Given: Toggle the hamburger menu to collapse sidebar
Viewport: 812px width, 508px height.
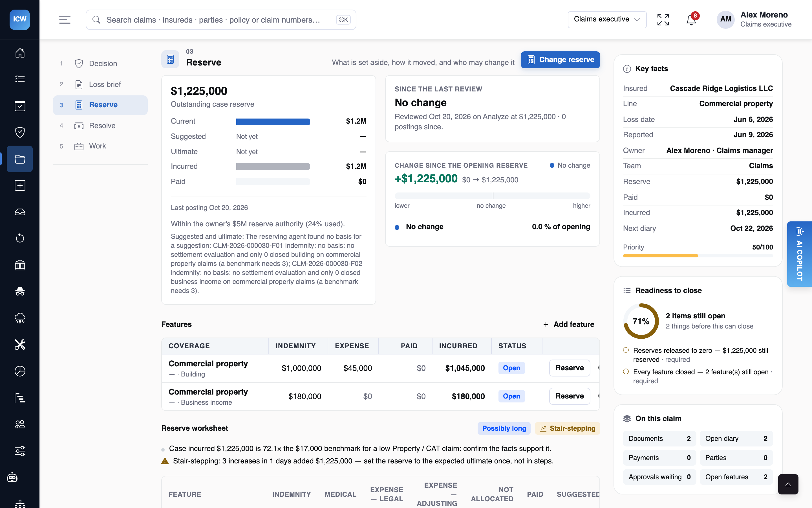Looking at the screenshot, I should pyautogui.click(x=65, y=20).
